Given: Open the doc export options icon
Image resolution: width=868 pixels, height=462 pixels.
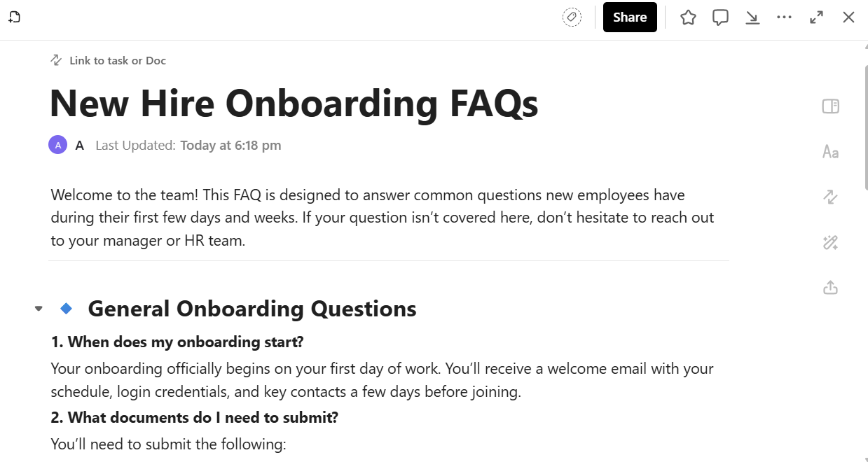Looking at the screenshot, I should click(x=752, y=17).
